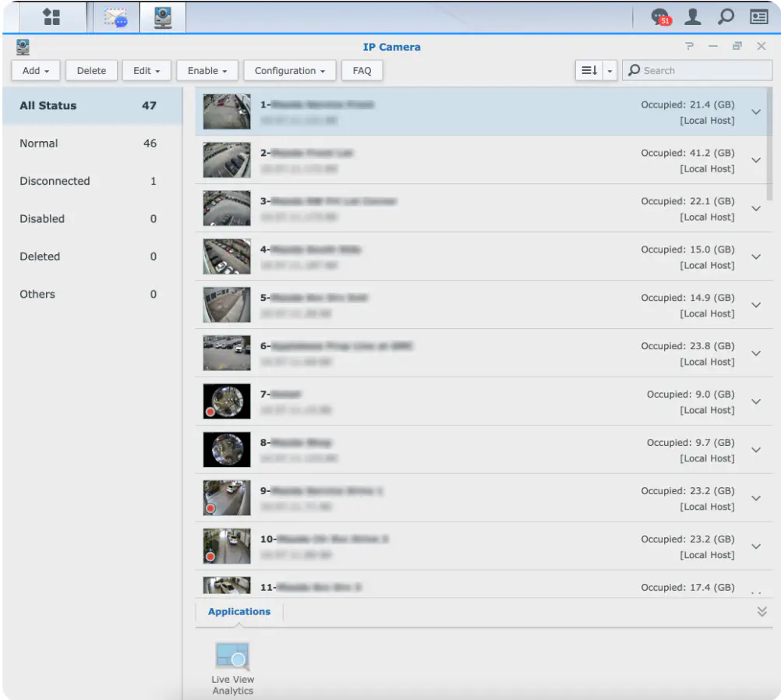Open help question mark in IP Camera window
781x700 pixels.
click(x=689, y=46)
